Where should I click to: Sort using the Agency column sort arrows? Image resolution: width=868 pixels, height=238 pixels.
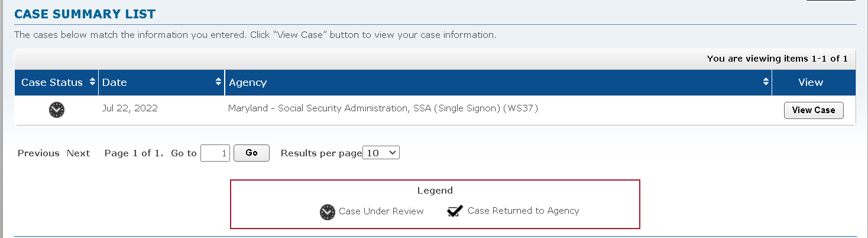pos(766,82)
